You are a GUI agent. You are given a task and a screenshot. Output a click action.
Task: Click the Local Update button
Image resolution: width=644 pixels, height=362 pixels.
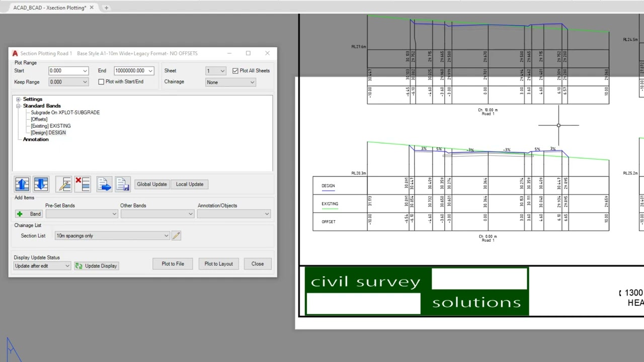pyautogui.click(x=190, y=184)
